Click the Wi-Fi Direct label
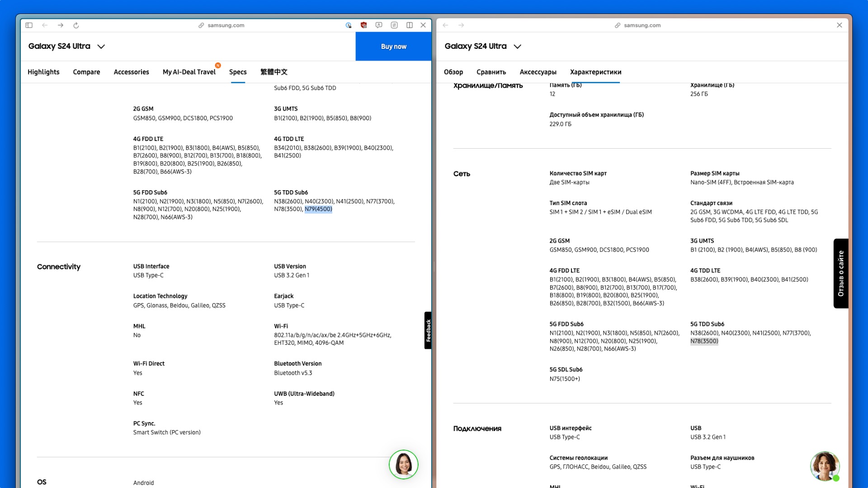Screen dimensions: 868x488 click(149, 363)
